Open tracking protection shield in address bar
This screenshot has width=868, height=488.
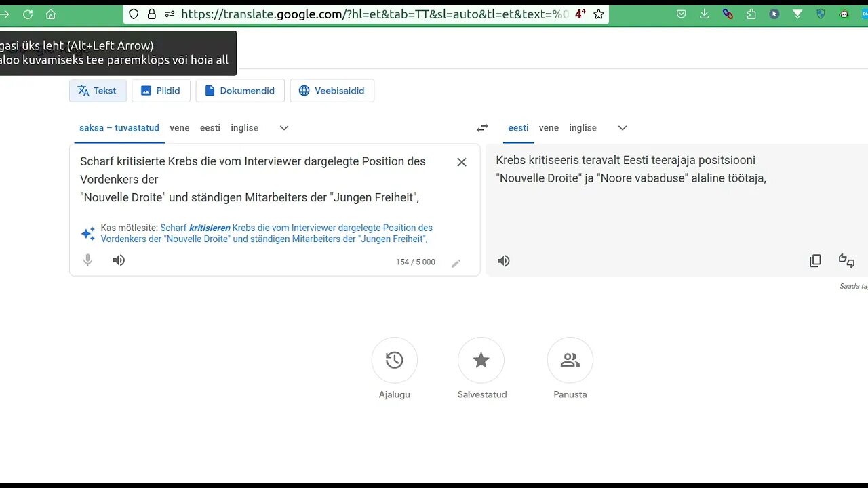click(134, 14)
